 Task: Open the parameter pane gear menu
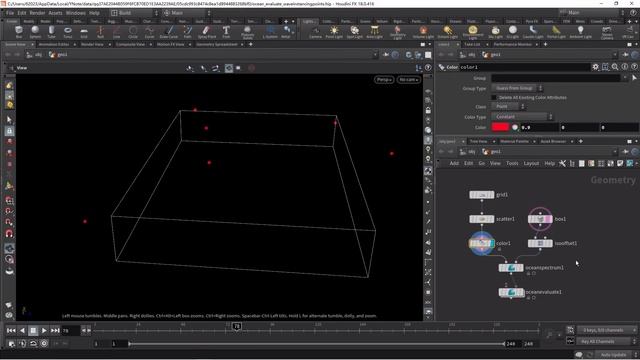[x=596, y=67]
